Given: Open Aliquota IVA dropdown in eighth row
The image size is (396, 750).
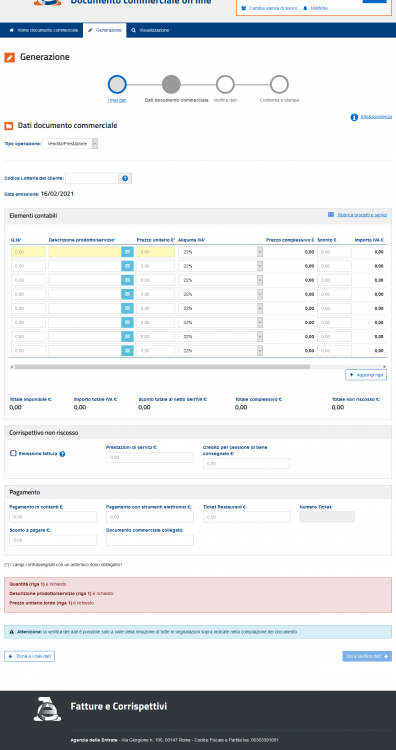Looking at the screenshot, I should click(221, 351).
